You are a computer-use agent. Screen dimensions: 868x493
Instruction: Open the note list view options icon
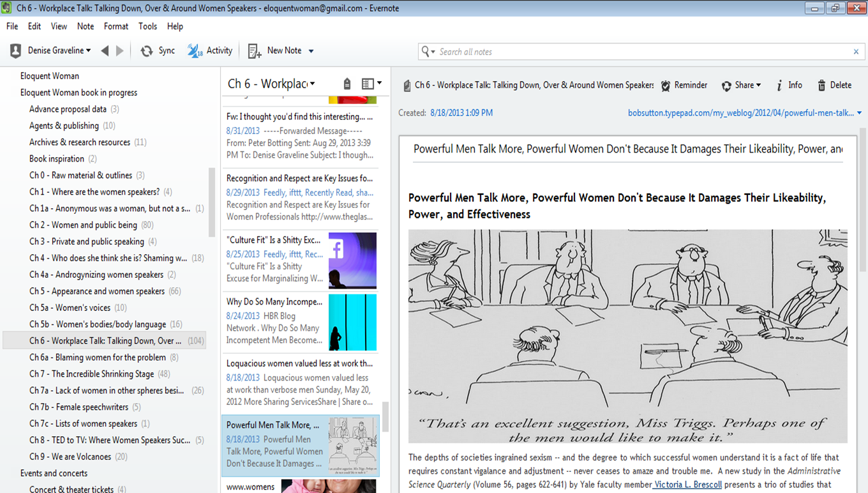click(368, 84)
